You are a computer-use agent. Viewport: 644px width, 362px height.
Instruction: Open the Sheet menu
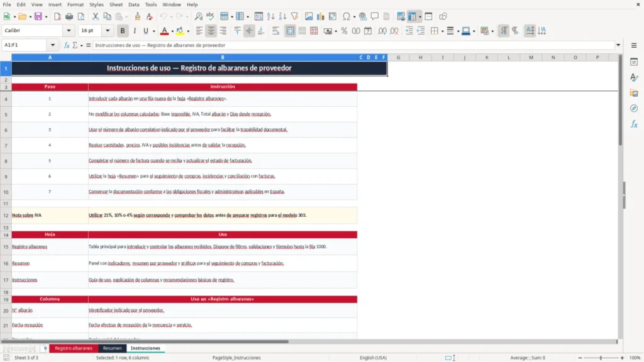tap(116, 4)
